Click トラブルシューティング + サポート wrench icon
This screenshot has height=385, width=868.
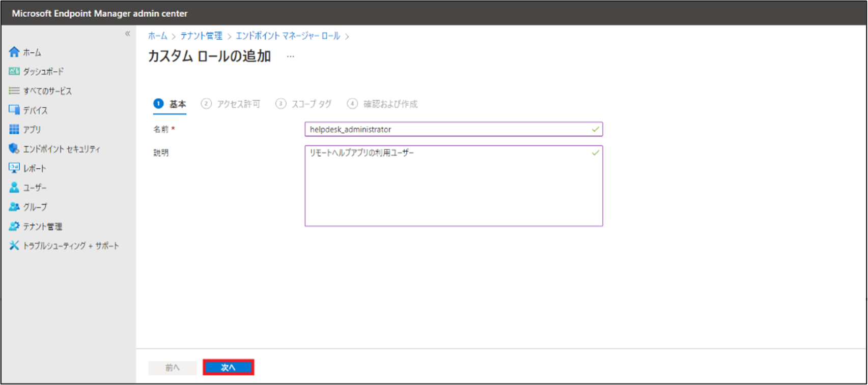click(14, 246)
